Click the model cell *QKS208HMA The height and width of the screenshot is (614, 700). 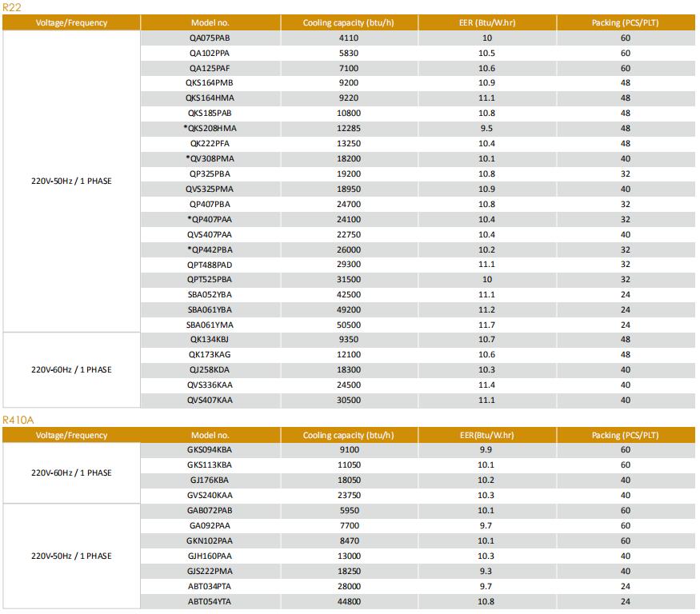pos(210,128)
